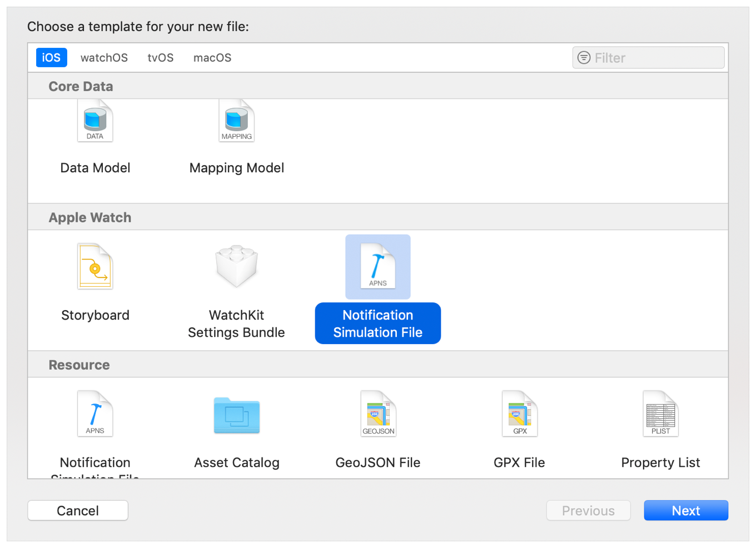Click the Next button
756x548 pixels.
point(686,511)
